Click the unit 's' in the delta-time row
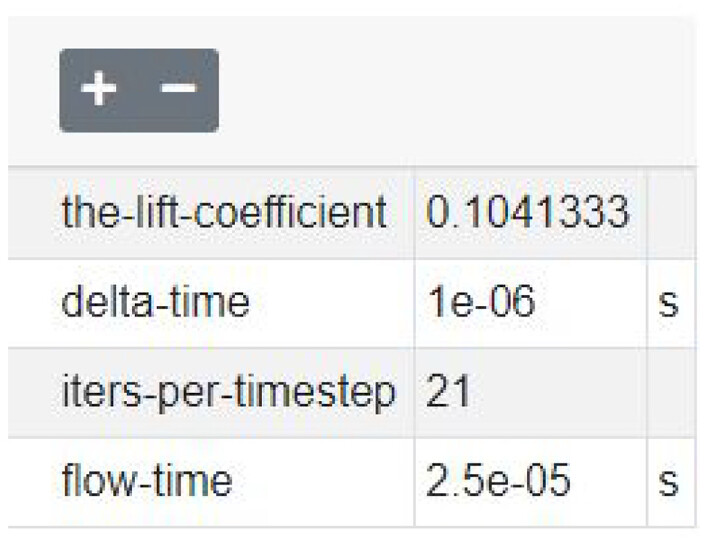The height and width of the screenshot is (543, 707). coord(669,302)
